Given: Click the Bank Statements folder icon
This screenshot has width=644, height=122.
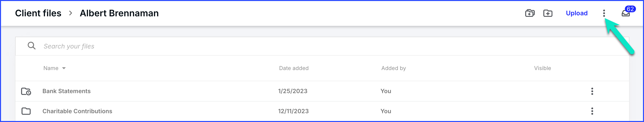Looking at the screenshot, I should coord(26,91).
